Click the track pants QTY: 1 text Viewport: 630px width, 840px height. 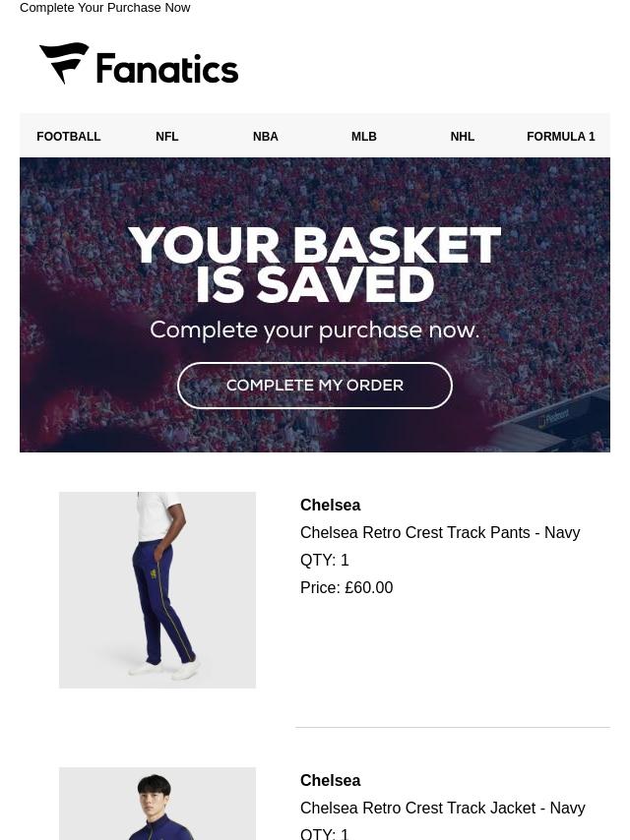point(325,560)
